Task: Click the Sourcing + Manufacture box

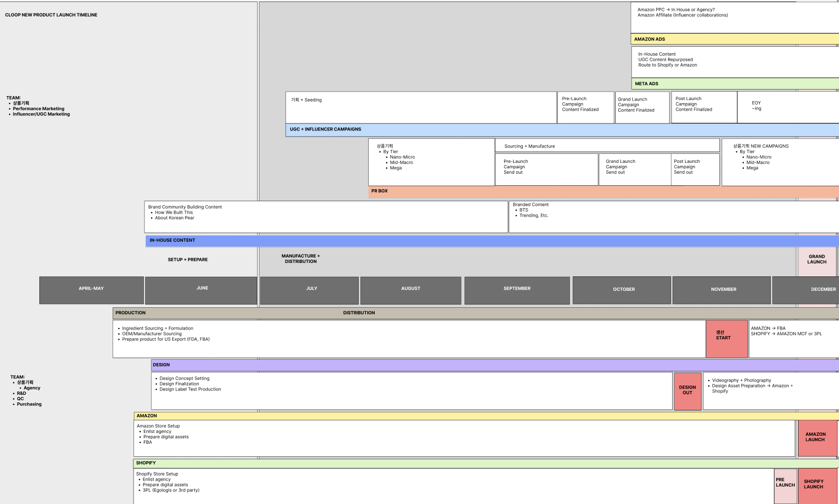Action: [607, 145]
